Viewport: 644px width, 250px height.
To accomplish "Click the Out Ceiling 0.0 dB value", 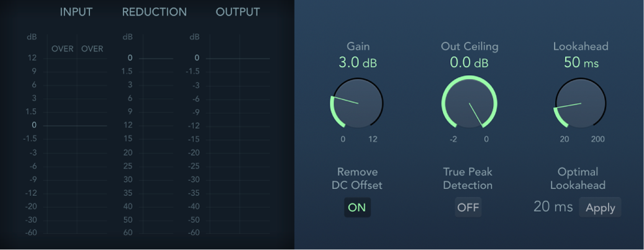I will tap(469, 63).
